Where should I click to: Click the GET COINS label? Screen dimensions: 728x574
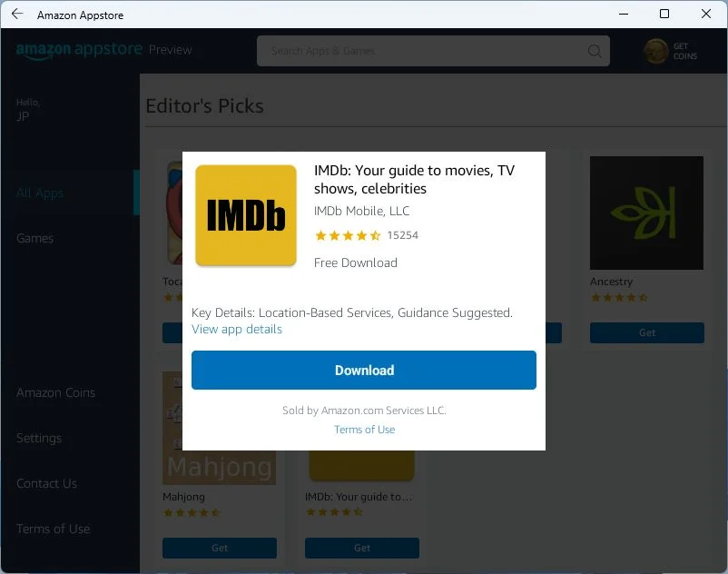[x=685, y=51]
